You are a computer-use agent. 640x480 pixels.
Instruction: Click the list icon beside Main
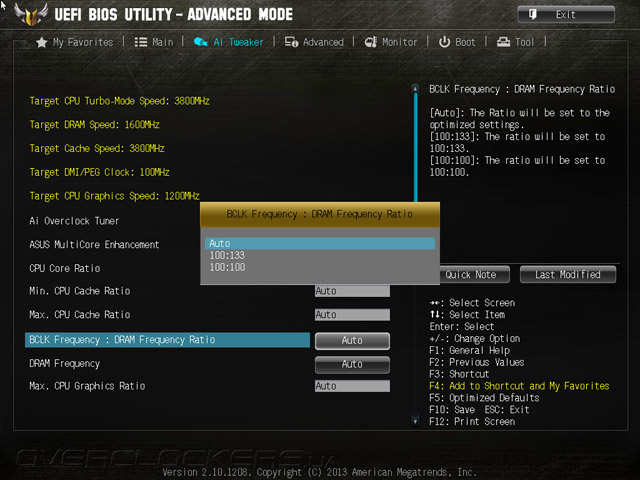point(141,42)
